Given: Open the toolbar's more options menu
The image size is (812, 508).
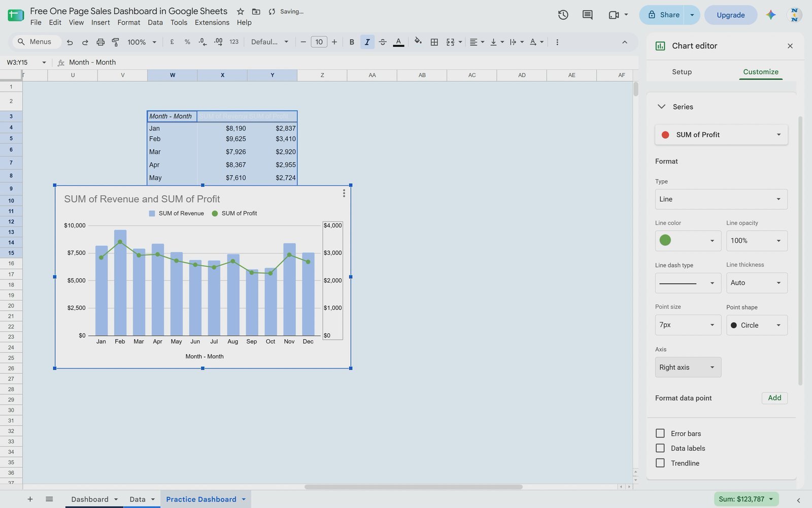Looking at the screenshot, I should 557,42.
